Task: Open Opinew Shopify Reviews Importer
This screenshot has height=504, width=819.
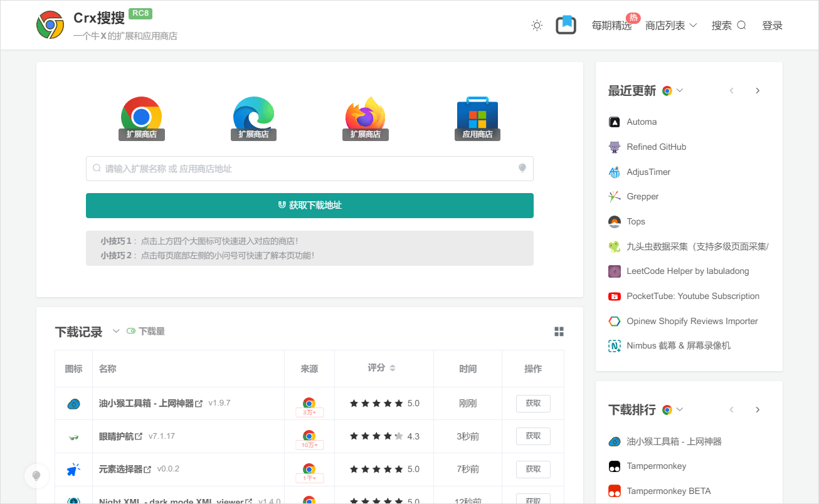Action: tap(692, 321)
